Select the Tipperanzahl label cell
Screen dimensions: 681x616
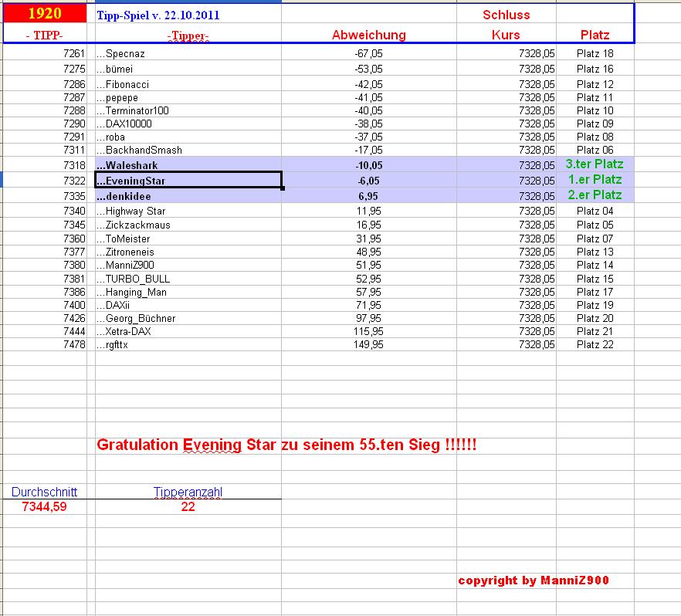tap(188, 491)
